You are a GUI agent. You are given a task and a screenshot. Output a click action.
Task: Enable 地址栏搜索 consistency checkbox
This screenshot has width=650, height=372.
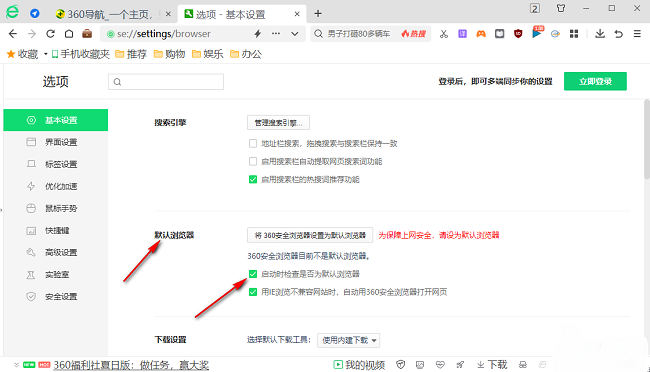coord(253,143)
